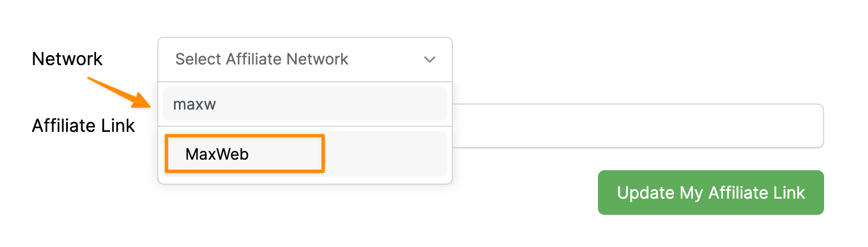Image resolution: width=868 pixels, height=247 pixels.
Task: Click the Network field label
Action: tap(67, 59)
